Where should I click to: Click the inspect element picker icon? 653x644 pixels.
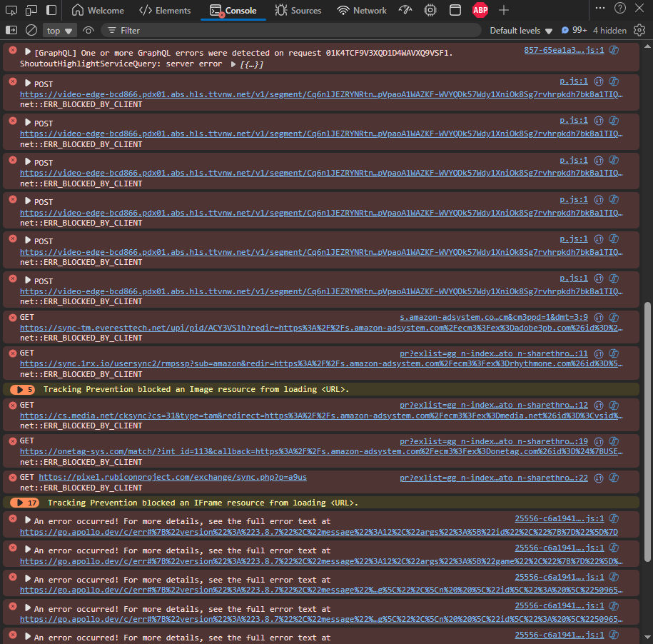point(11,11)
